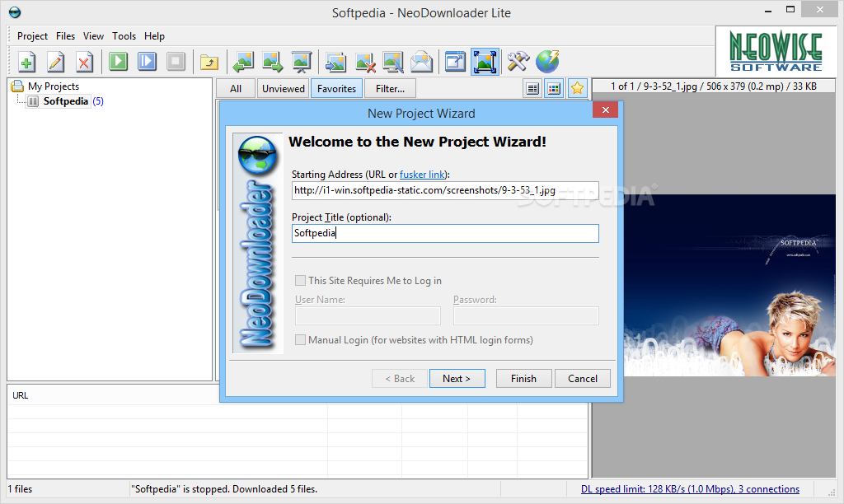Select the Softpedia project in tree

click(66, 101)
